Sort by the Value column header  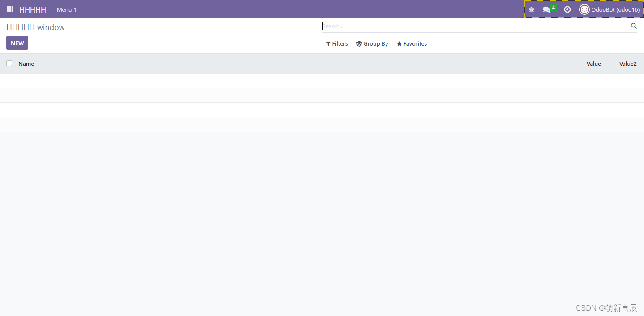[x=593, y=64]
